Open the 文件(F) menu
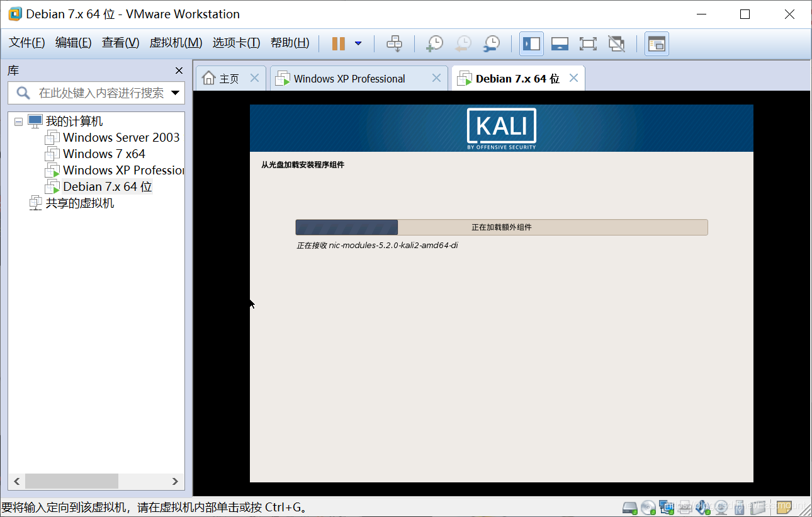 [x=27, y=43]
